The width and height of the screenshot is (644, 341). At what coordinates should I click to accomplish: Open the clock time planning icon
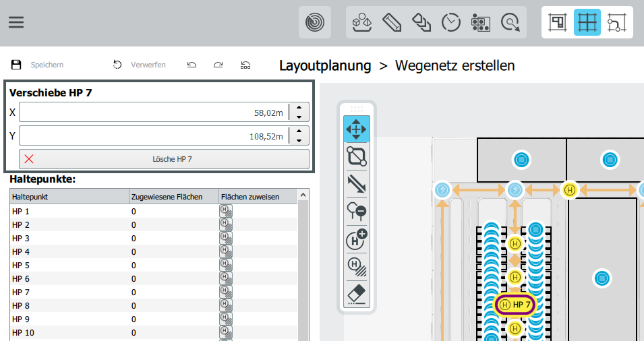(x=450, y=22)
